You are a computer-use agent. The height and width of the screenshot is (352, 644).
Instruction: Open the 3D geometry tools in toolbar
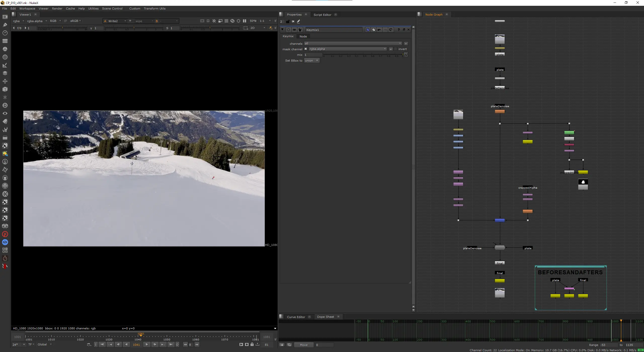(5, 89)
